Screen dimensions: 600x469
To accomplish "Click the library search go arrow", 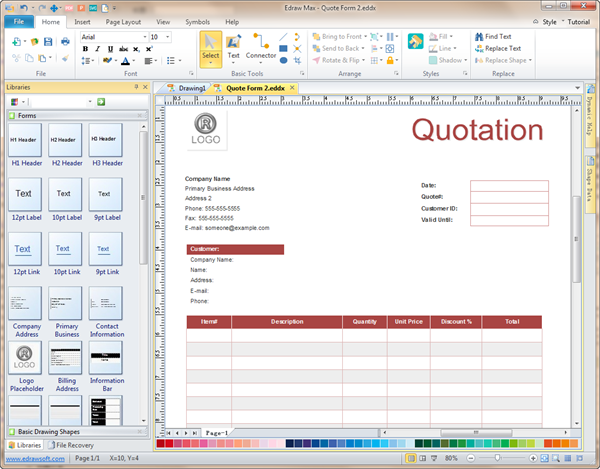I will click(101, 102).
